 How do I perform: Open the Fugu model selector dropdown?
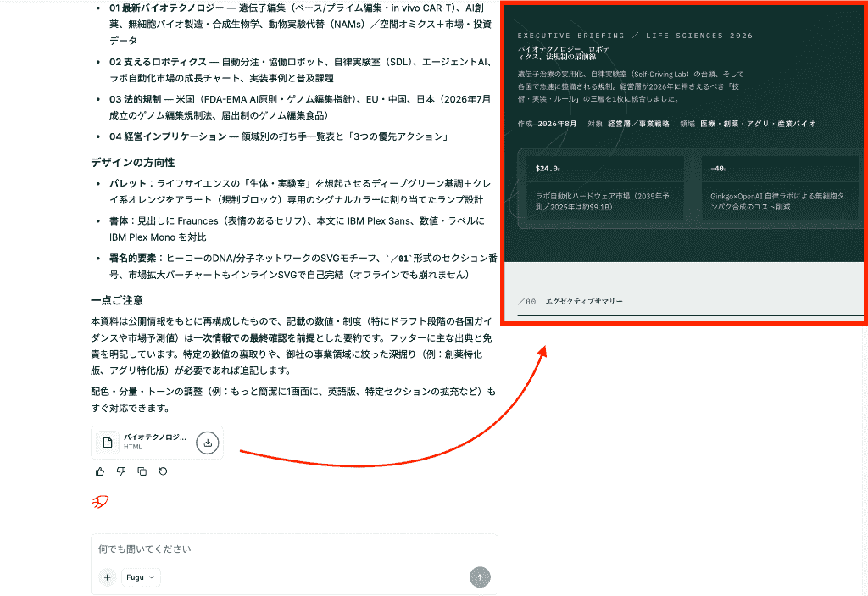pos(141,577)
